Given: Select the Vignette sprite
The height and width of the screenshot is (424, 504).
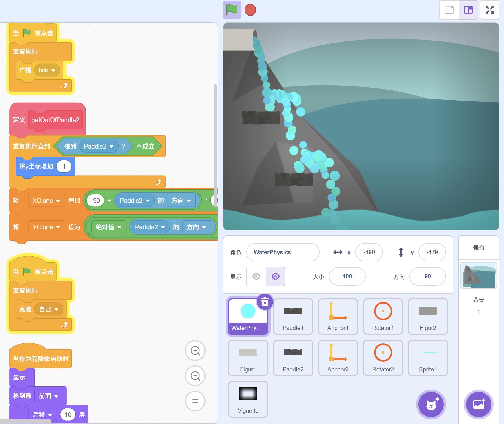Looking at the screenshot, I should (x=248, y=399).
